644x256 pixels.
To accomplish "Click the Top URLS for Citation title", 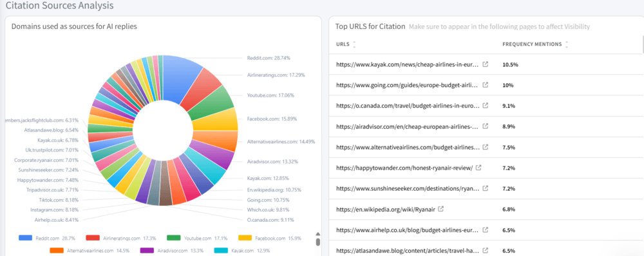I will tap(370, 26).
